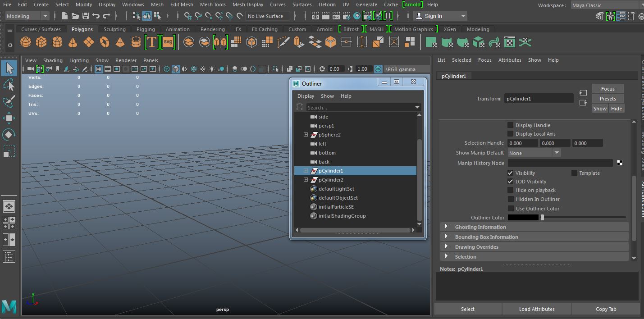Screen dimensions: 644x319
Task: Create a polygon sphere from the shelf
Action: tap(26, 42)
